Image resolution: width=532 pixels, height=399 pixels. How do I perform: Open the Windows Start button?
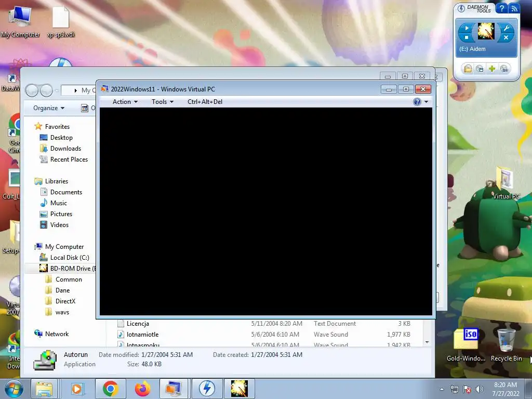point(13,389)
